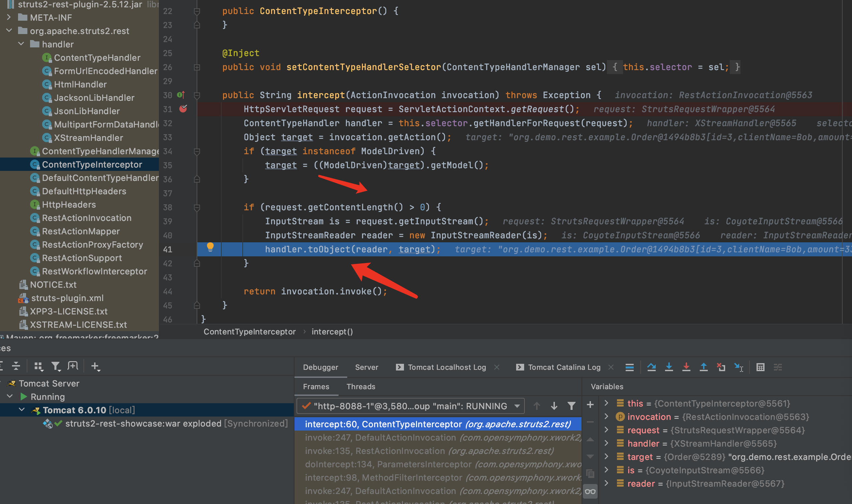
Task: Switch to the Debugger tab
Action: (x=321, y=367)
